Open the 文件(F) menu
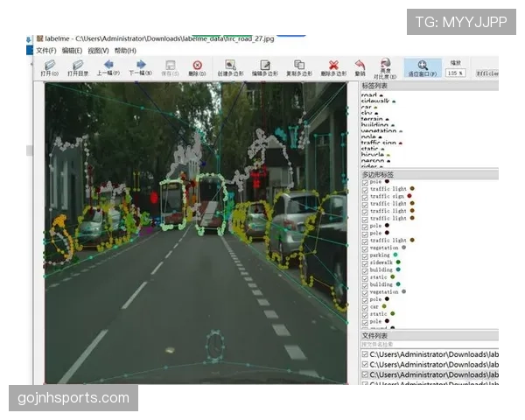Viewport: 525px width, 420px height. pos(46,51)
